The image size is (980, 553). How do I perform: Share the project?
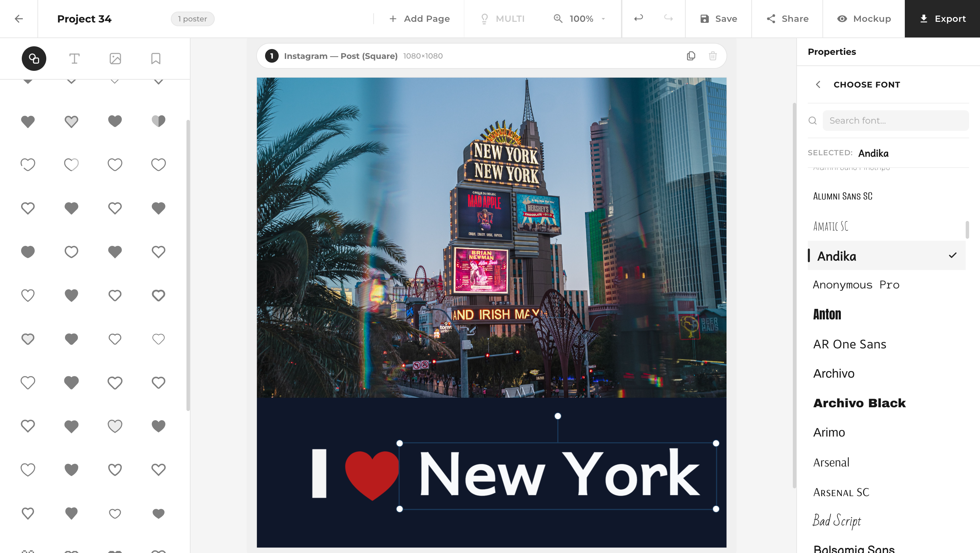click(x=787, y=19)
